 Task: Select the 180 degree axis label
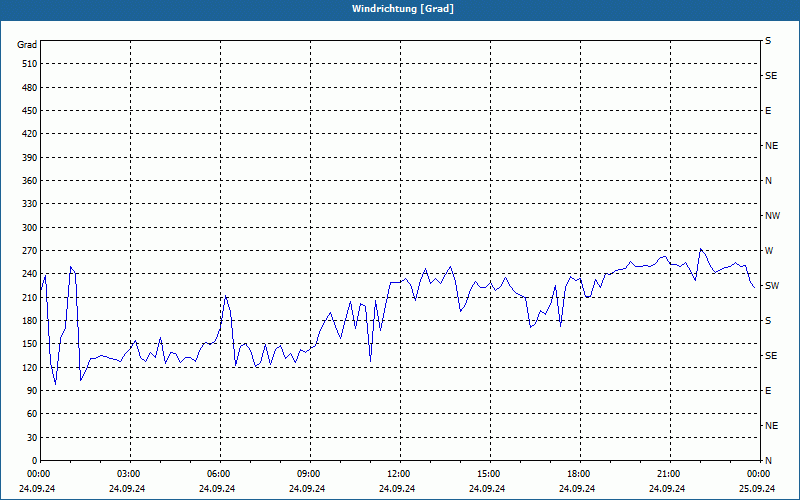pos(30,320)
